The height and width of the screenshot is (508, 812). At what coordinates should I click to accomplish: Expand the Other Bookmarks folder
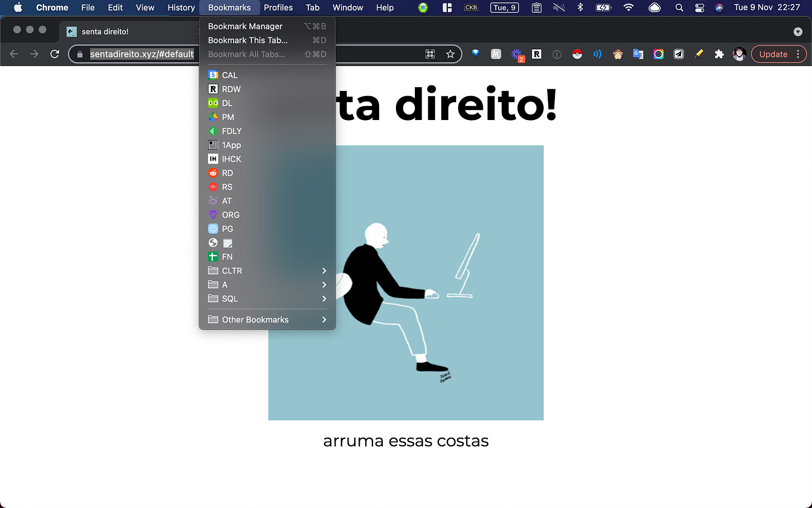(267, 319)
